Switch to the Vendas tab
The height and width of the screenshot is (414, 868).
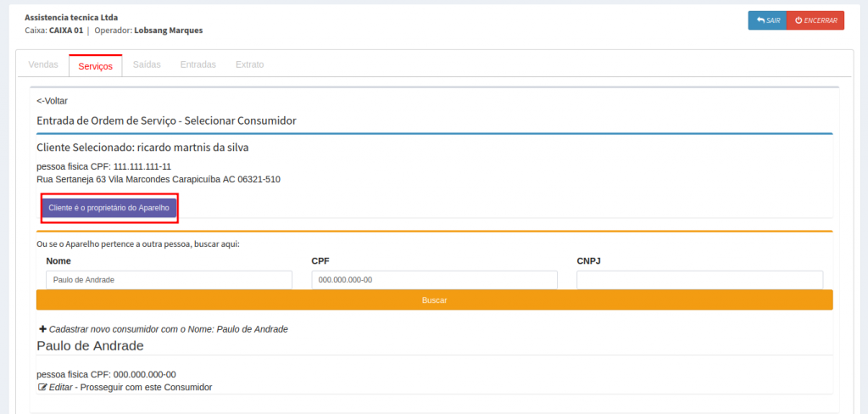point(43,64)
